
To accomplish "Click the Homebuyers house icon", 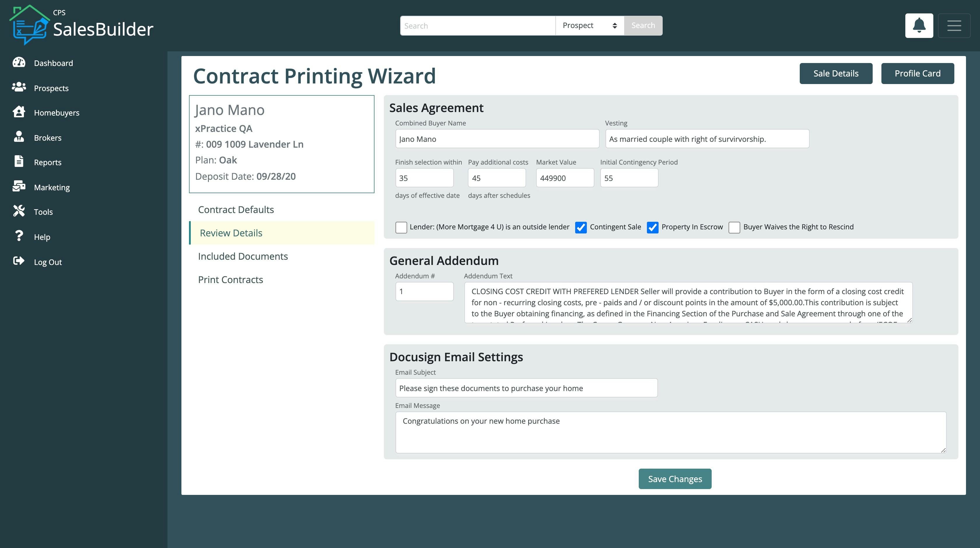I will point(19,112).
